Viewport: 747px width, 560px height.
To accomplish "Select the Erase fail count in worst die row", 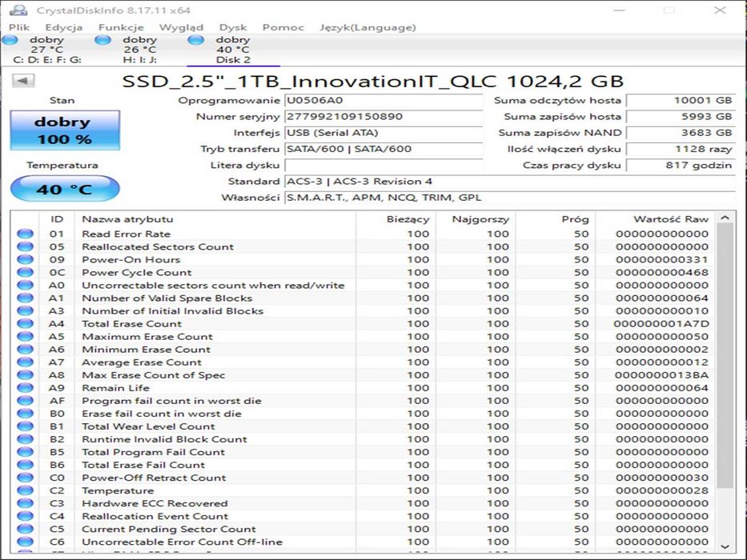I will point(363,414).
